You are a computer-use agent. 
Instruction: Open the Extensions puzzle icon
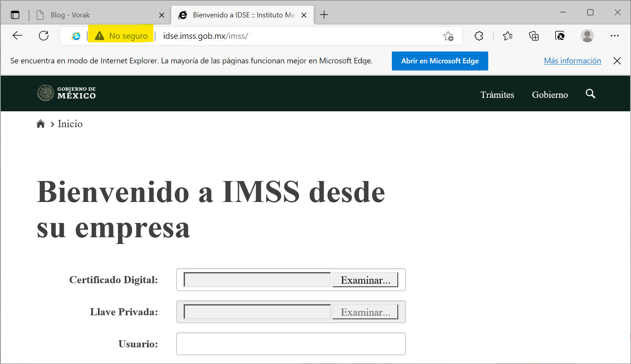[479, 36]
